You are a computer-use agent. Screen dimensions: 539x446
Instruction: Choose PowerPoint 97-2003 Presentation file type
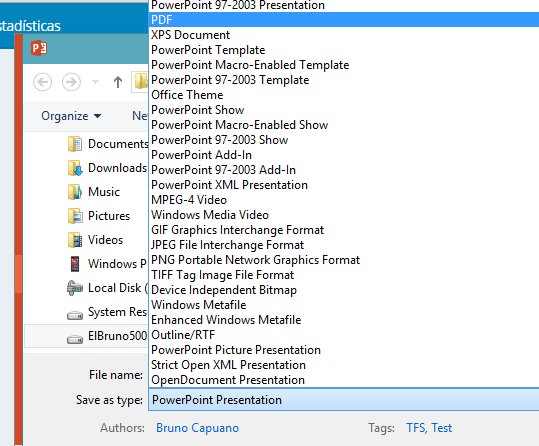pyautogui.click(x=344, y=5)
